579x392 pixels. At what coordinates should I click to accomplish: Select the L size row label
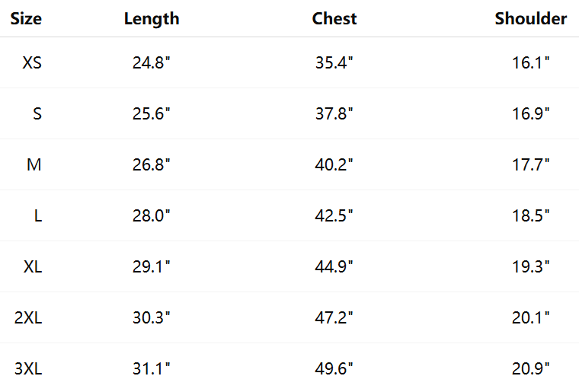(x=37, y=215)
